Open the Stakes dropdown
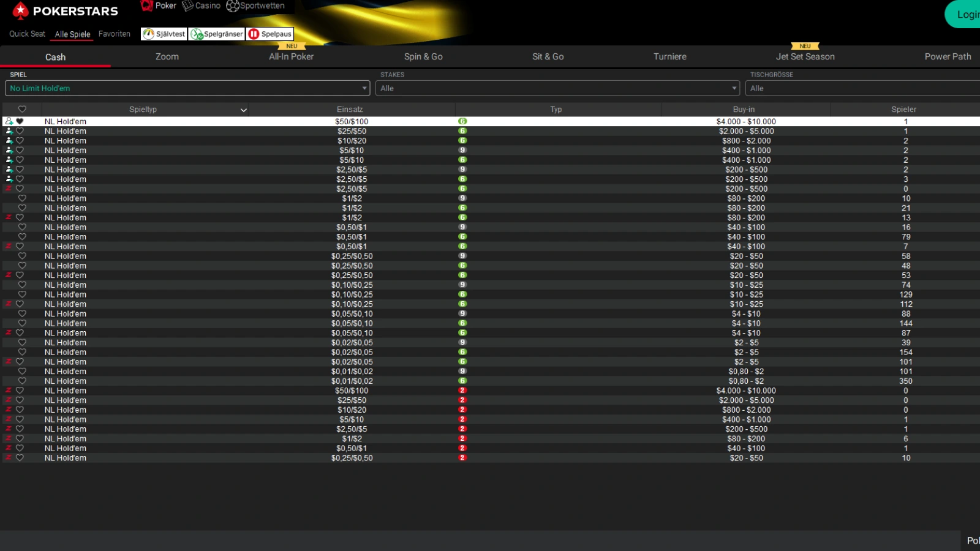Screen dimensions: 980x551 tap(557, 88)
